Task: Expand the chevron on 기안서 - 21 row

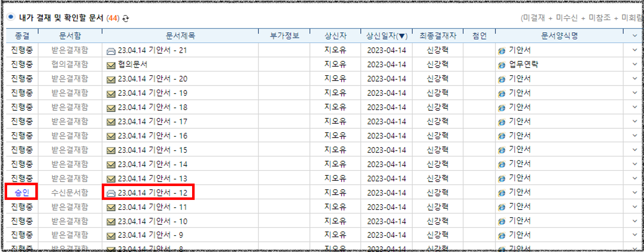Action: pyautogui.click(x=635, y=50)
